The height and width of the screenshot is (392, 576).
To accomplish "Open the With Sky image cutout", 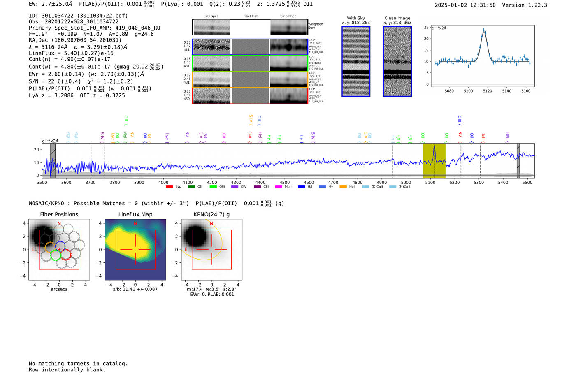I will pyautogui.click(x=356, y=61).
